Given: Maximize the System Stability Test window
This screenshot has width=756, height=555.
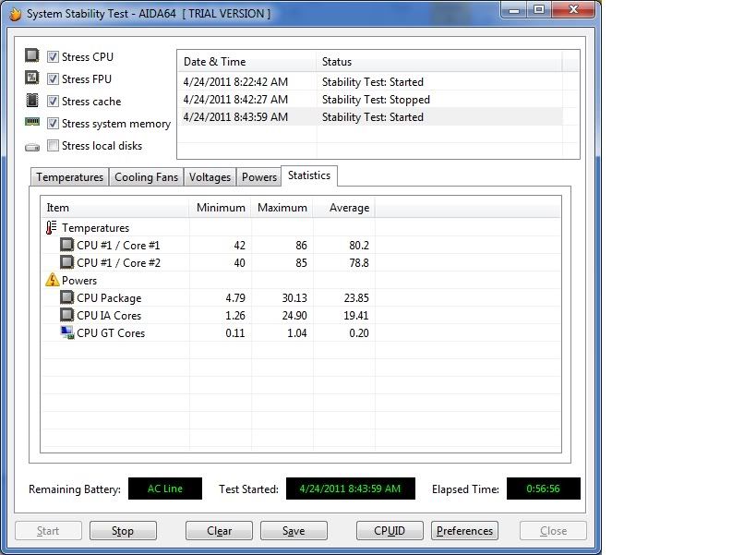Looking at the screenshot, I should [539, 9].
